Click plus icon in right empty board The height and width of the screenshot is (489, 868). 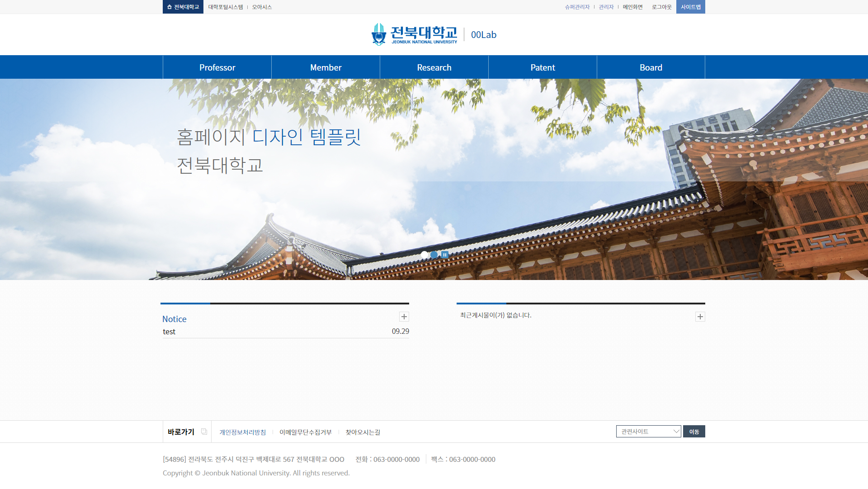[x=700, y=317]
